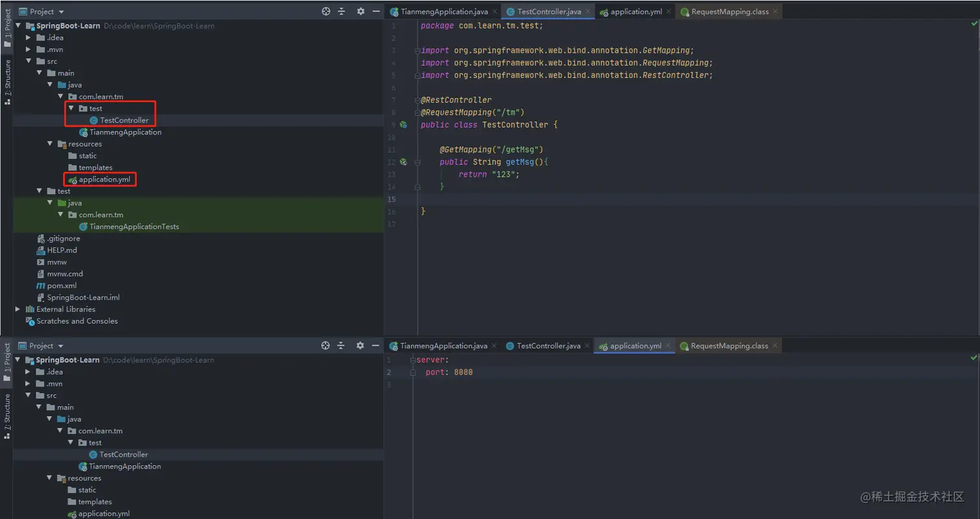This screenshot has width=980, height=519.
Task: Click TestController class name in code
Action: coord(515,125)
